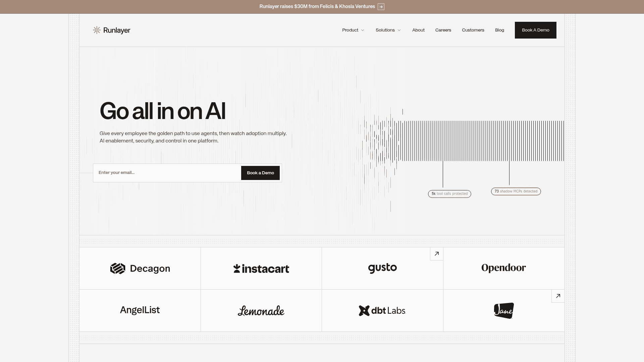
Task: Select the Decagon logo
Action: point(140,268)
